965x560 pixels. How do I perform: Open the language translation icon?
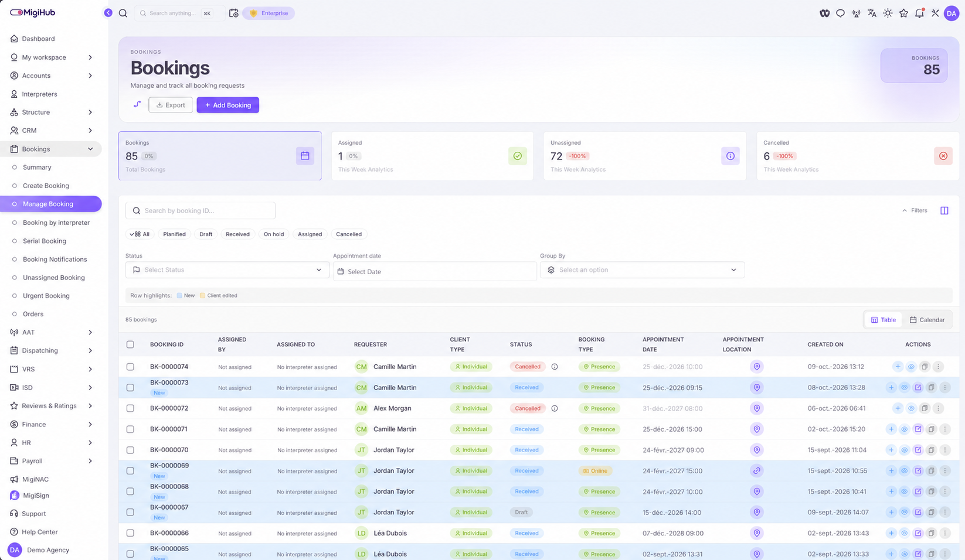[x=872, y=13]
